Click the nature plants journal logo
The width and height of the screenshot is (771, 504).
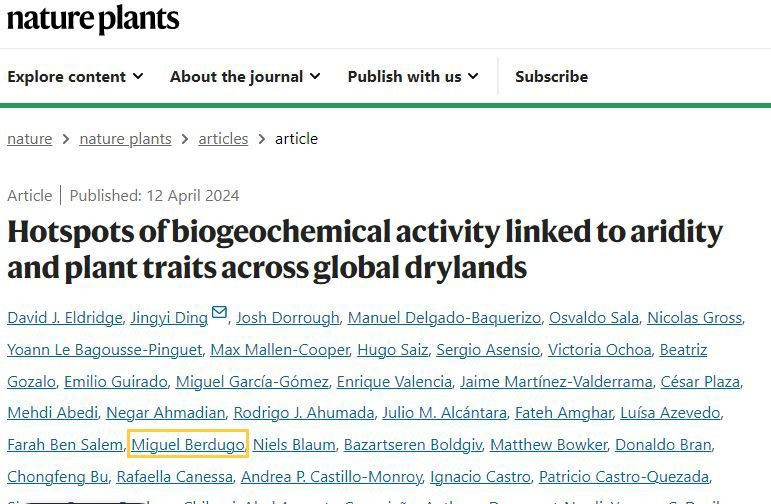click(x=93, y=19)
